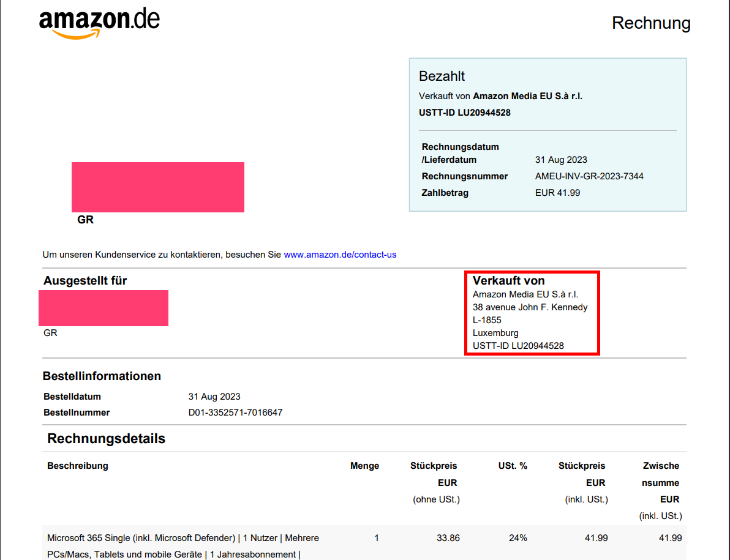Click the quantity cell showing 1
This screenshot has height=560, width=730.
point(377,538)
